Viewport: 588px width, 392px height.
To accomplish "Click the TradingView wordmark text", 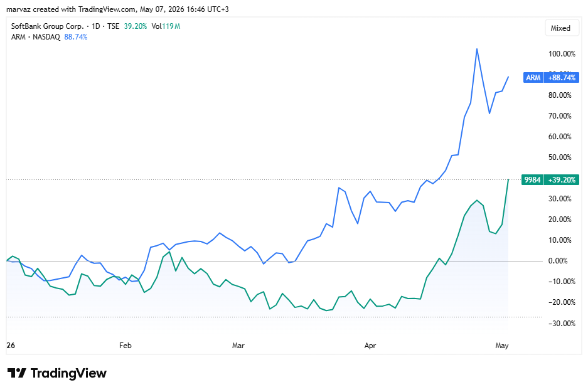I will [x=68, y=373].
